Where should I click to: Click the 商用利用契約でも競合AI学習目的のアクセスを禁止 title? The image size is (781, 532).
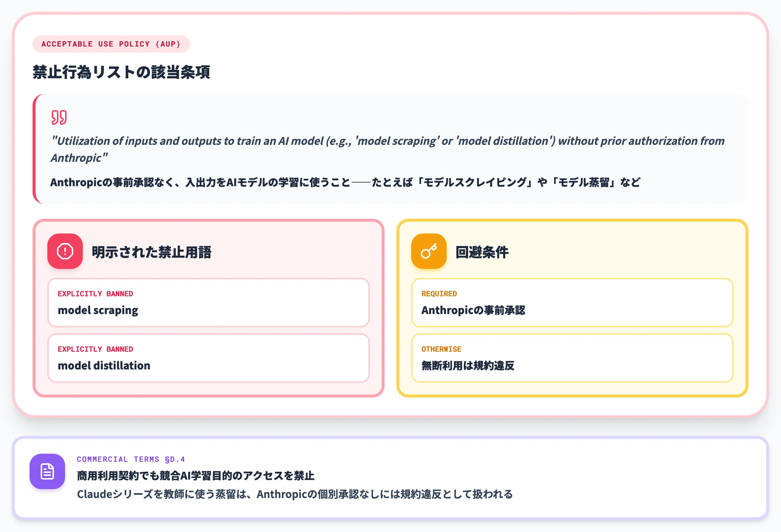click(196, 476)
